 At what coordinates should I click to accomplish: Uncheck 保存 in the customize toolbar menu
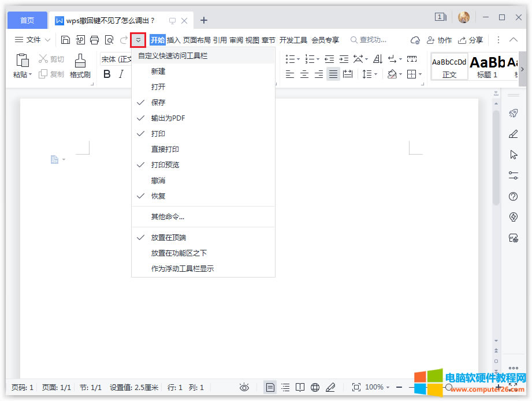[158, 103]
